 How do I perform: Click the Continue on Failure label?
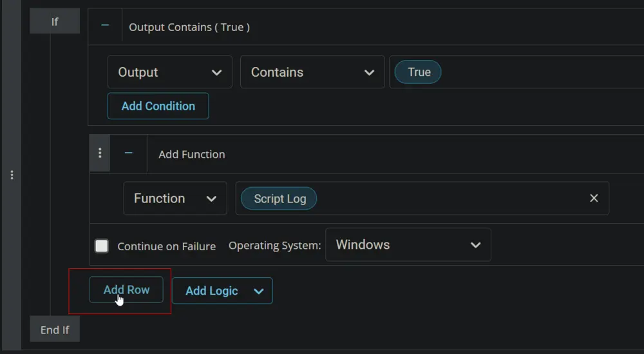pos(166,246)
